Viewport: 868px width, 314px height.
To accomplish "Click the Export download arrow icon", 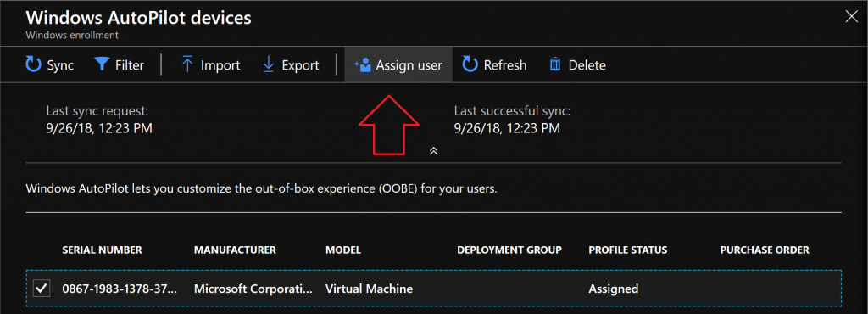I will [x=269, y=65].
